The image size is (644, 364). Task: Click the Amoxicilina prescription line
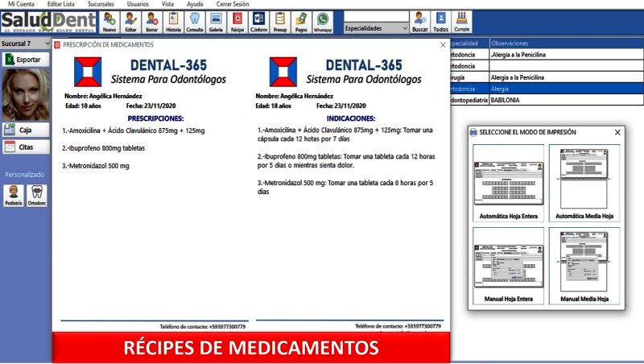pos(133,130)
